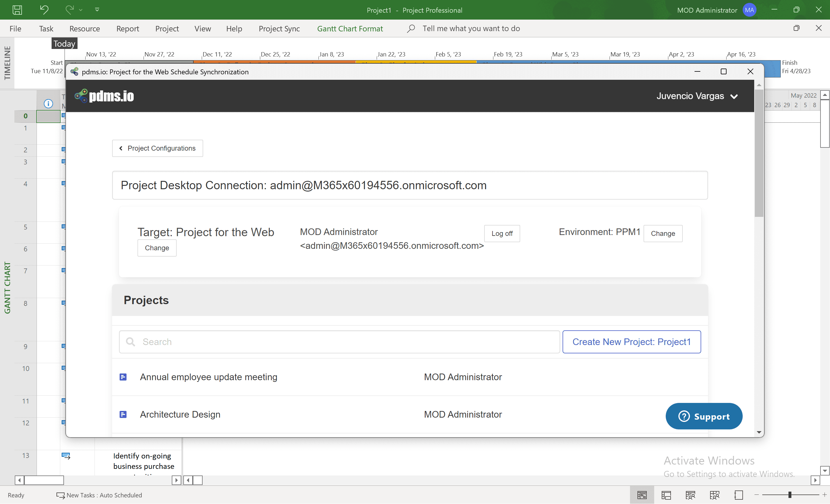This screenshot has width=830, height=504.
Task: Click the Project Sync menu tab
Action: click(x=279, y=29)
